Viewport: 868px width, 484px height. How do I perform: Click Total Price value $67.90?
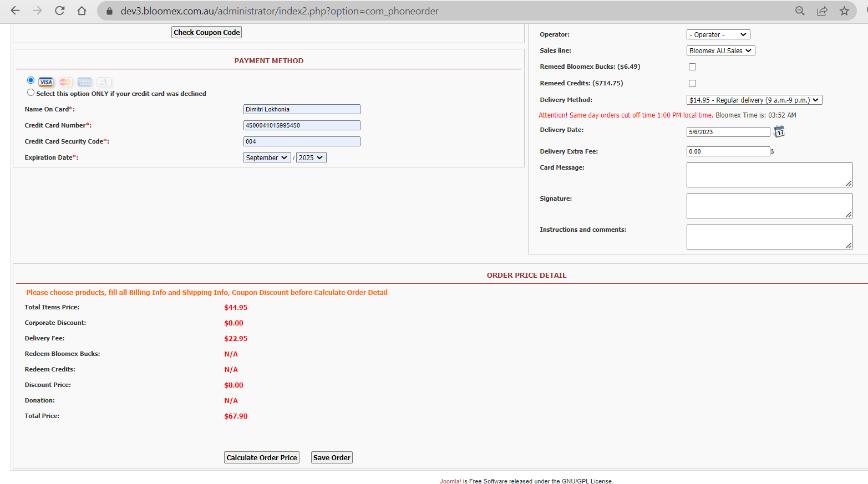[236, 416]
